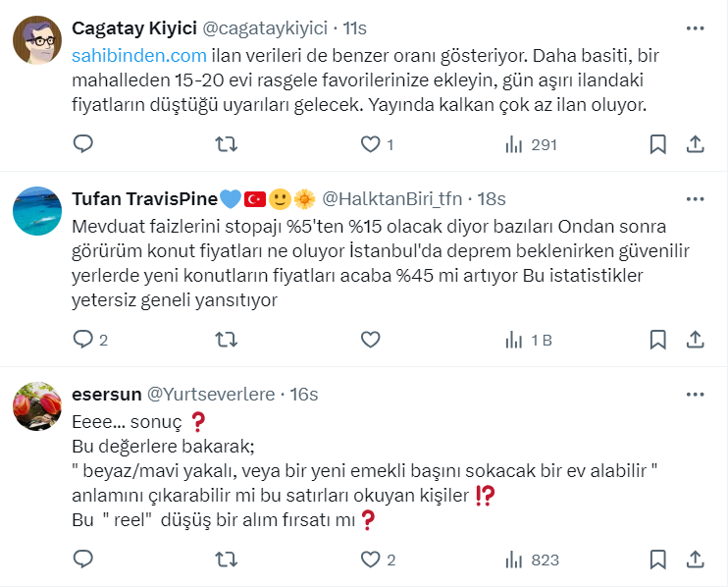Viewport: 728px width, 587px height.
Task: Reply to Cagatay Kiyici's tweet
Action: [x=84, y=144]
